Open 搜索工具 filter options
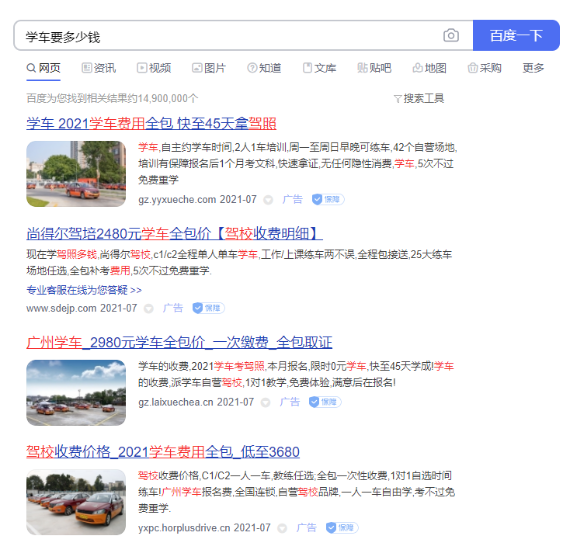The width and height of the screenshot is (565, 543). pos(419,98)
